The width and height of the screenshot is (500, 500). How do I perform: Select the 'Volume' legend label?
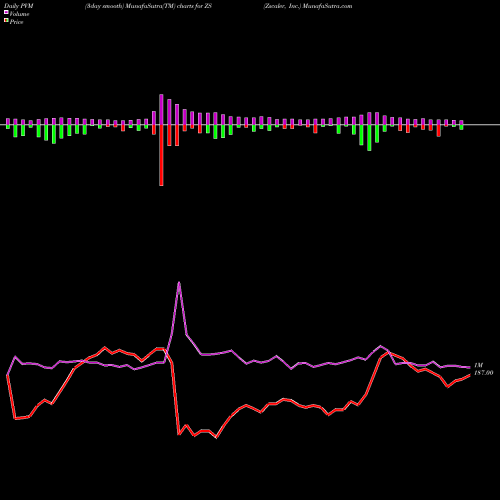click(x=19, y=14)
